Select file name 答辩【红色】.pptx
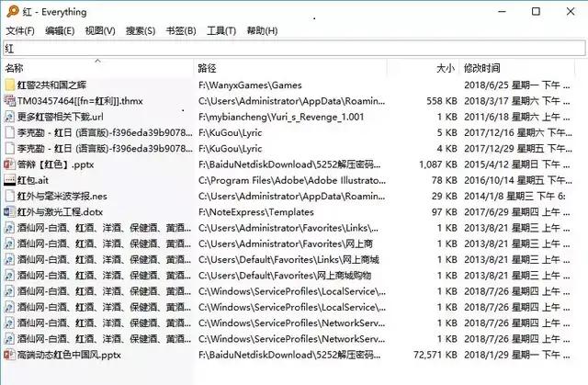The height and width of the screenshot is (385, 588). (55, 164)
